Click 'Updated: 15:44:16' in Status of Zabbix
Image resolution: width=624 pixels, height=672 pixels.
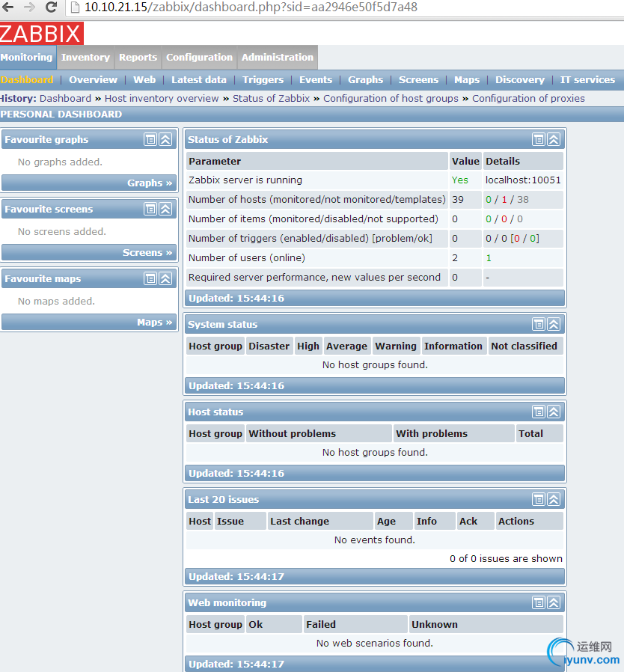236,299
